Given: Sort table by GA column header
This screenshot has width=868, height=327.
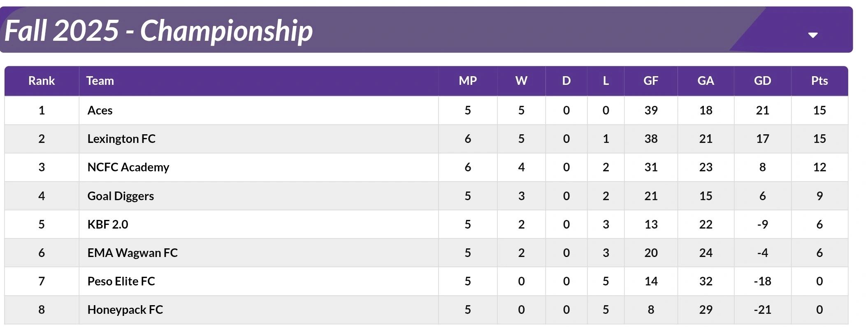Looking at the screenshot, I should point(706,81).
